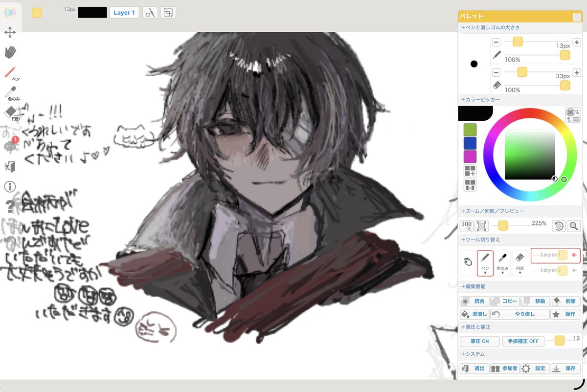Select the eraser tool labeled 円形 in sidebar
587x392 pixels.
coord(11,113)
